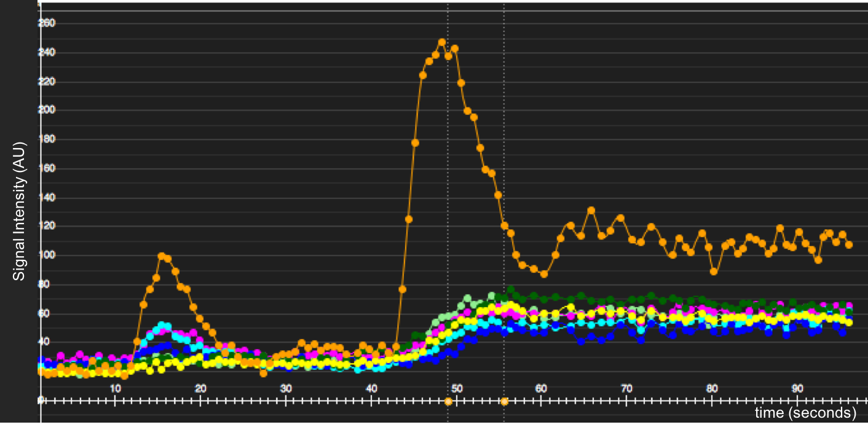Click the origin marker at time zero
Image resolution: width=868 pixels, height=430 pixels.
click(x=41, y=401)
